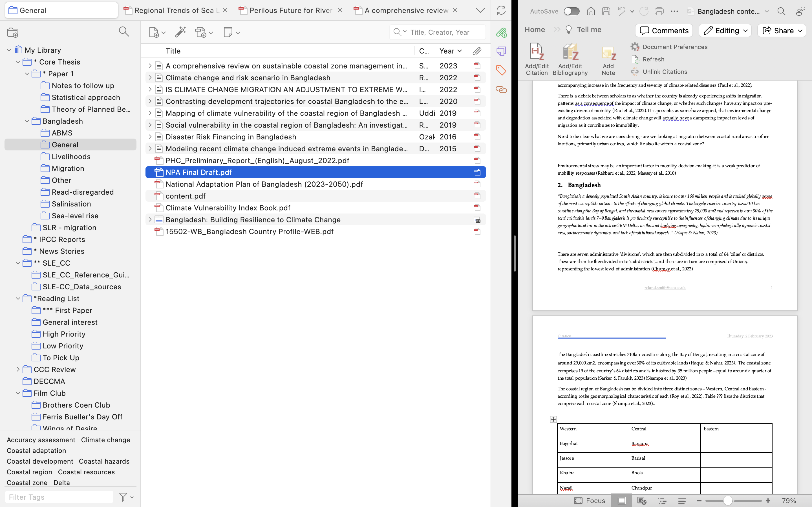Switch to Perilous Future for River tab
Viewport: 812px width, 507px height.
click(x=291, y=10)
